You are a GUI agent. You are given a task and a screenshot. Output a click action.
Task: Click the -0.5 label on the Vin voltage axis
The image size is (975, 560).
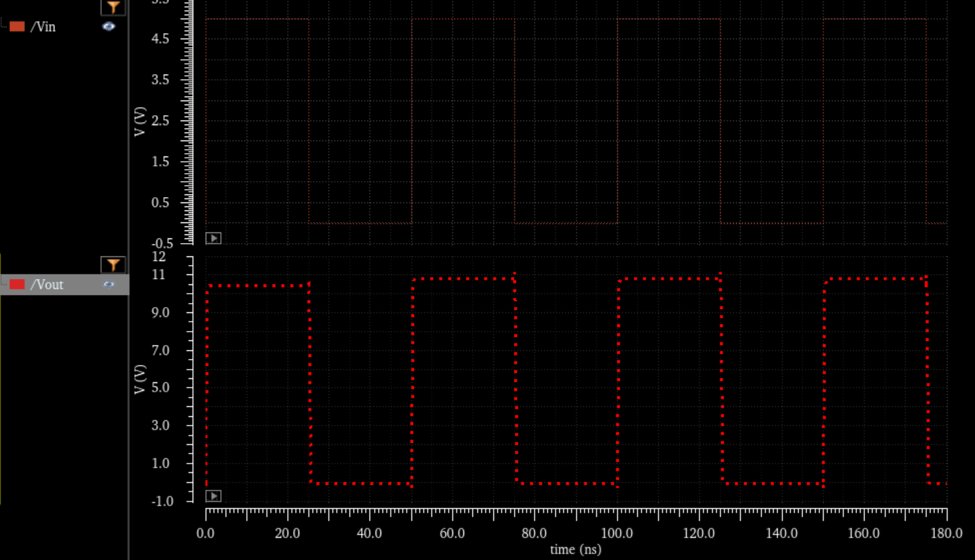pyautogui.click(x=162, y=244)
